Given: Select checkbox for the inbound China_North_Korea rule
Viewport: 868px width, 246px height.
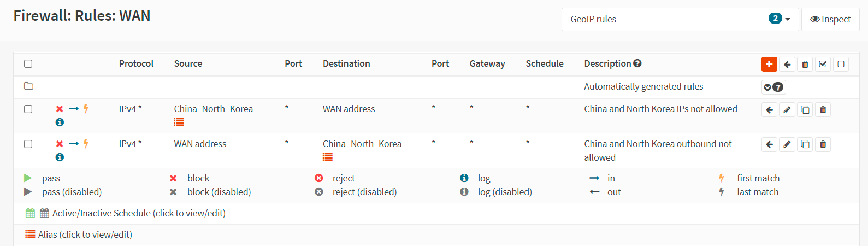Looking at the screenshot, I should pos(28,109).
